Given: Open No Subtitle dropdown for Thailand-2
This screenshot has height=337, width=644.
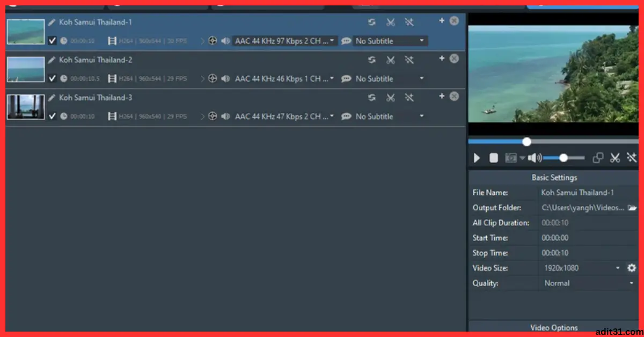Looking at the screenshot, I should [390, 78].
